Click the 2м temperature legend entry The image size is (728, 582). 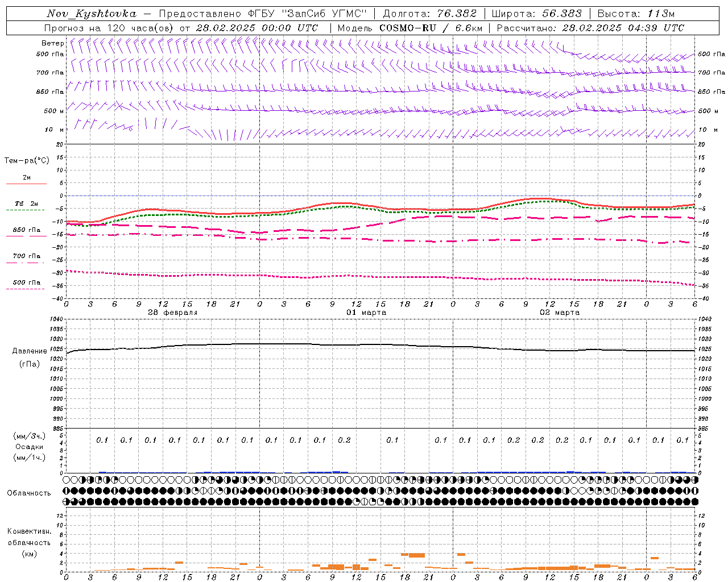[x=27, y=178]
